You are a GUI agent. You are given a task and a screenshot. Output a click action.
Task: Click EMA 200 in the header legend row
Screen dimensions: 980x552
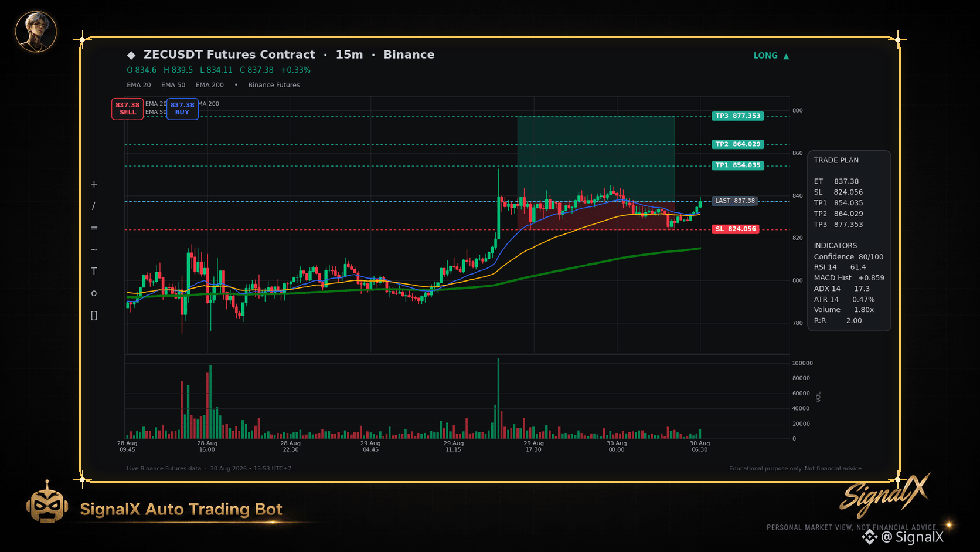pos(210,85)
